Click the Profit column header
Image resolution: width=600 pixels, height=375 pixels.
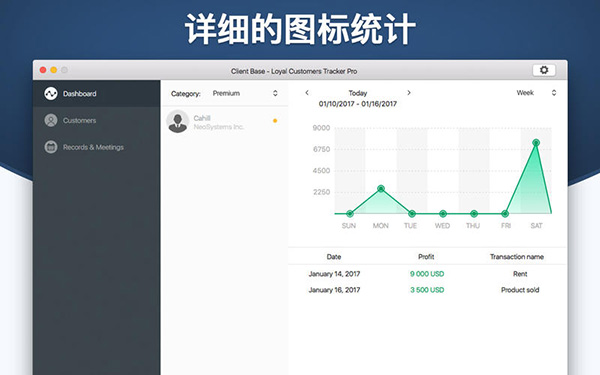[x=426, y=257]
